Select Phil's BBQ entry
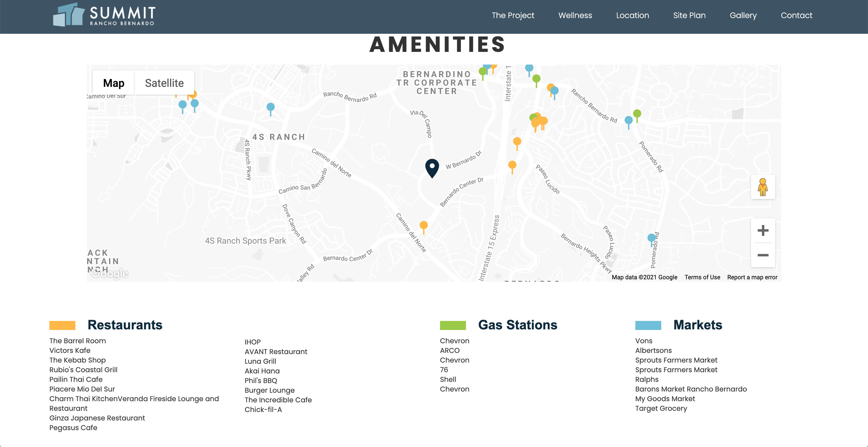Image resolution: width=868 pixels, height=447 pixels. tap(261, 381)
